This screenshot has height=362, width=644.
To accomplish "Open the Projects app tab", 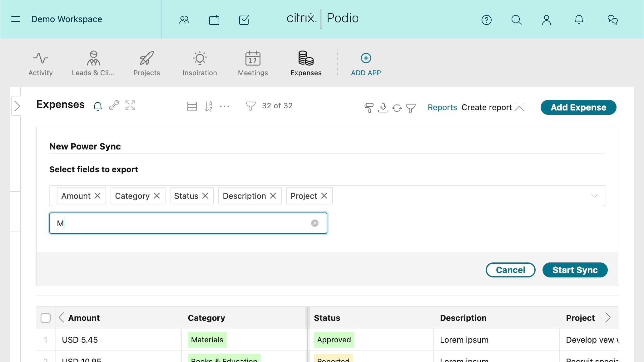I will [x=147, y=64].
